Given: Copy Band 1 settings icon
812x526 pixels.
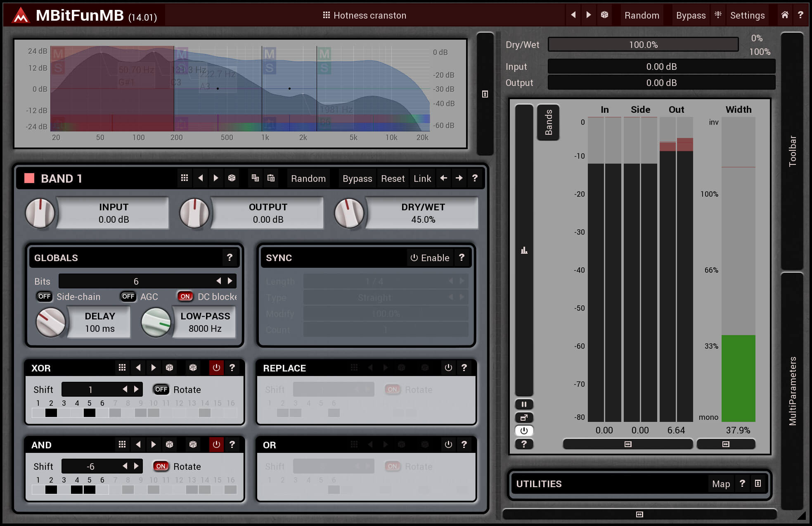Looking at the screenshot, I should (x=255, y=178).
